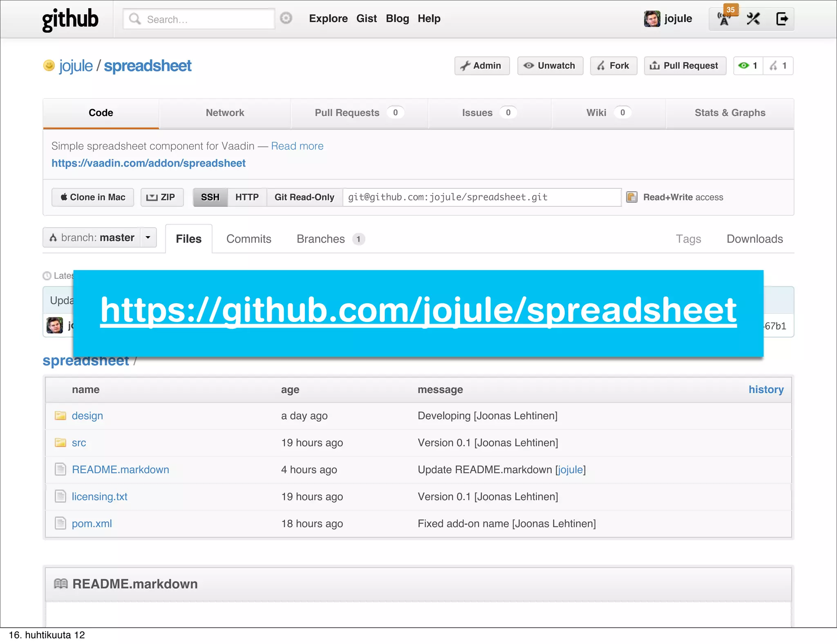The height and width of the screenshot is (644, 837).
Task: Open the vaadin.com addon spreadsheet link
Action: click(148, 163)
